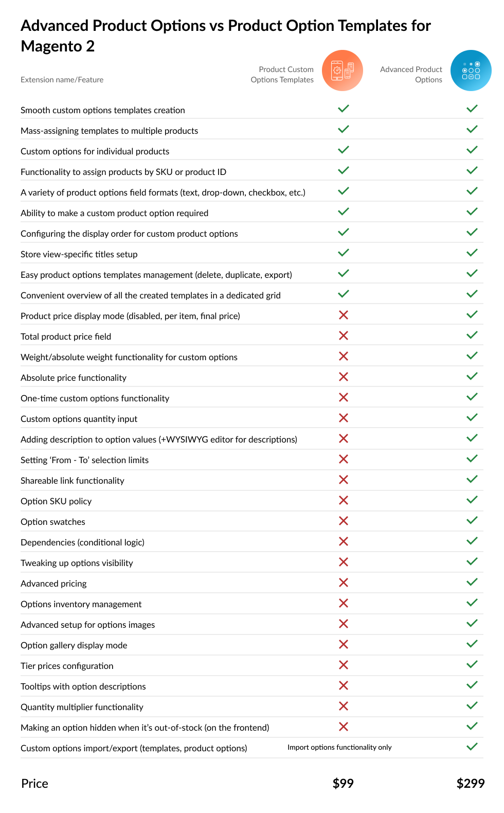Click Templates column checkmark for Store view-specific titles

344,253
